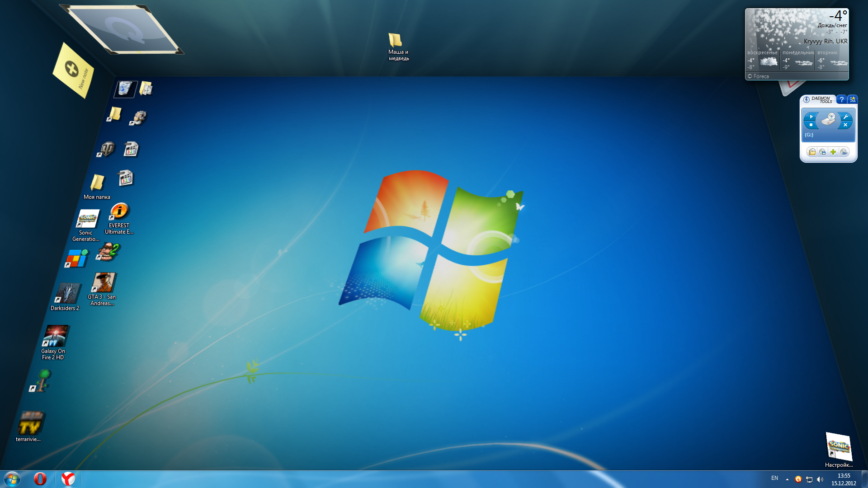
Task: Switch to the DAEMON TOOLS main tab
Action: (x=818, y=99)
